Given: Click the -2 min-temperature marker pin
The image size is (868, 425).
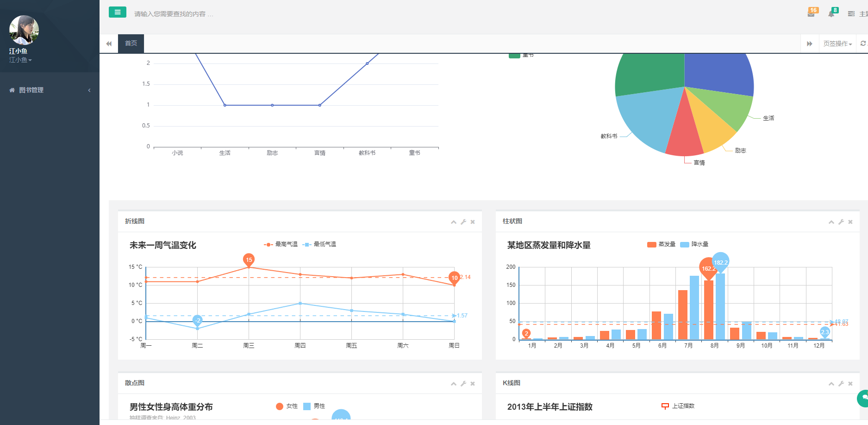Looking at the screenshot, I should click(198, 321).
